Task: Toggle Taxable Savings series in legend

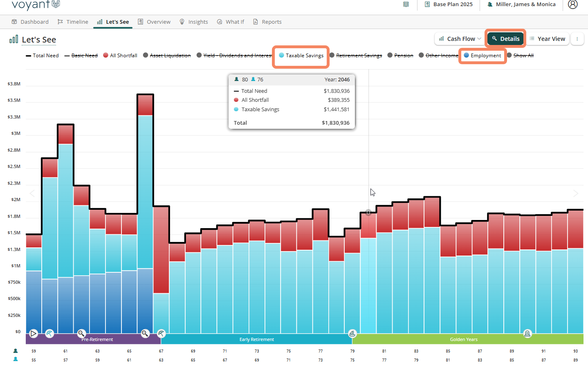Action: coord(301,56)
